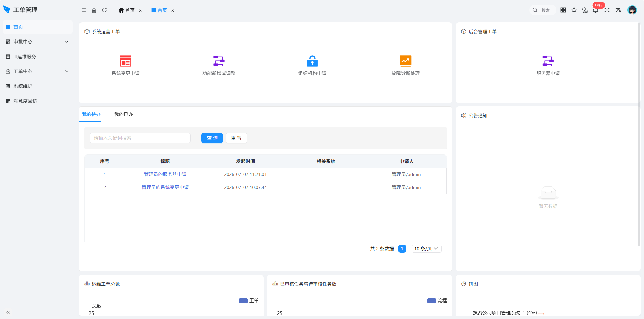Toggle the hamburger sidebar menu icon
This screenshot has width=644, height=319.
point(84,10)
